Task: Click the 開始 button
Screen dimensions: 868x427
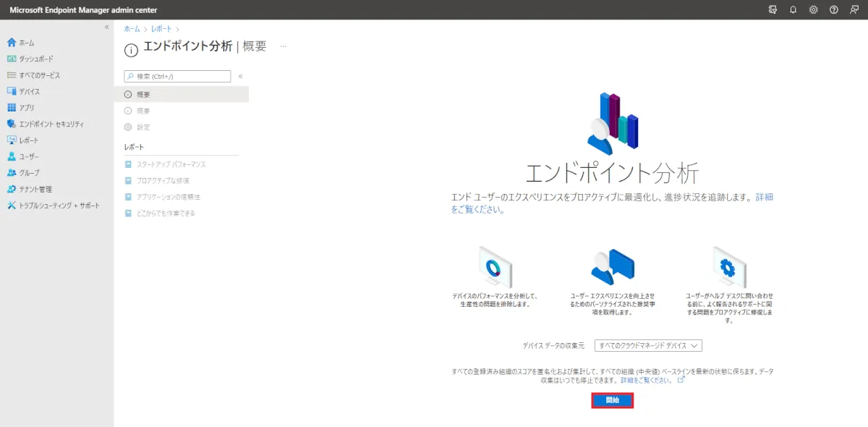Action: (613, 400)
